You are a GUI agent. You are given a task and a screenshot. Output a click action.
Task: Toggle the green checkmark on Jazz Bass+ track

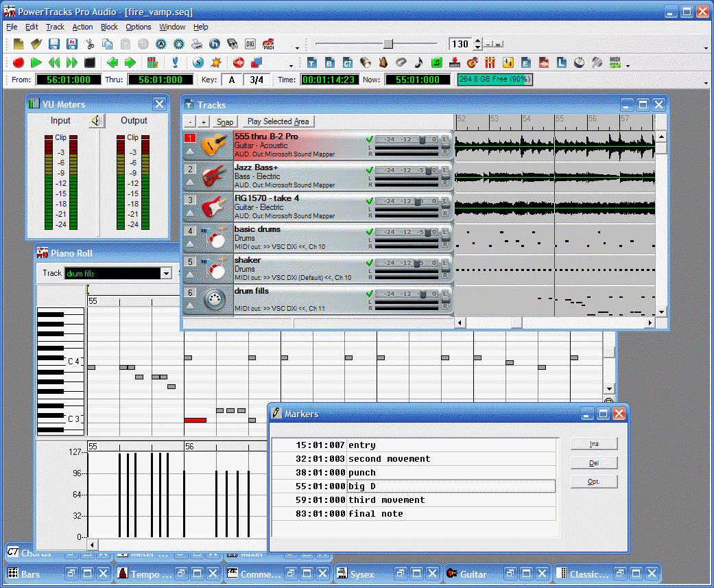pos(369,170)
